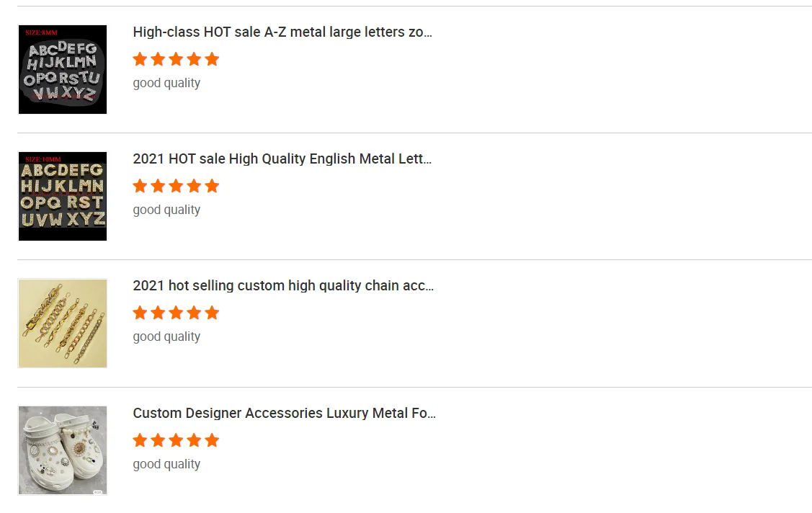
Task: Open 'High-class HOT sale A-Z metal' product title
Action: click(x=282, y=32)
